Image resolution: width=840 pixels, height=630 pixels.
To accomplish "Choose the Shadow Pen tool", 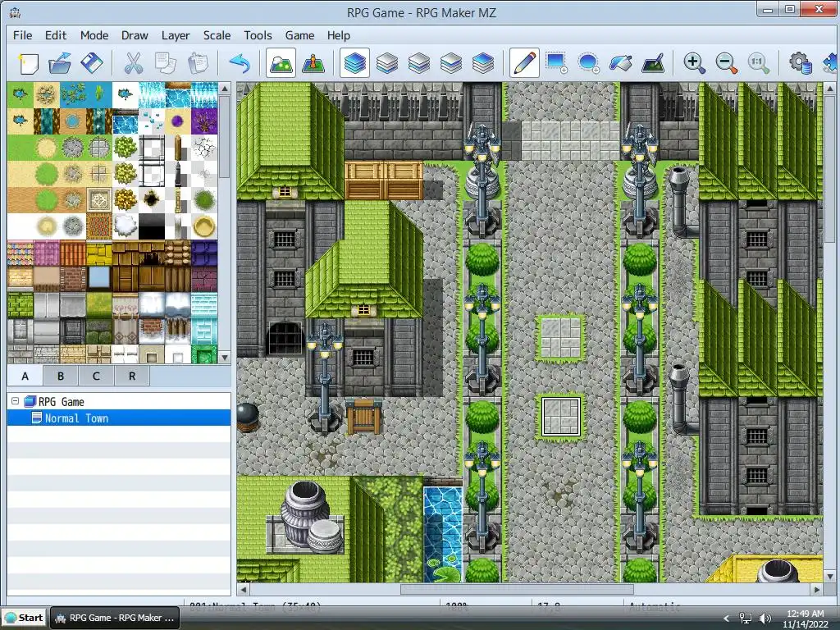I will [653, 63].
